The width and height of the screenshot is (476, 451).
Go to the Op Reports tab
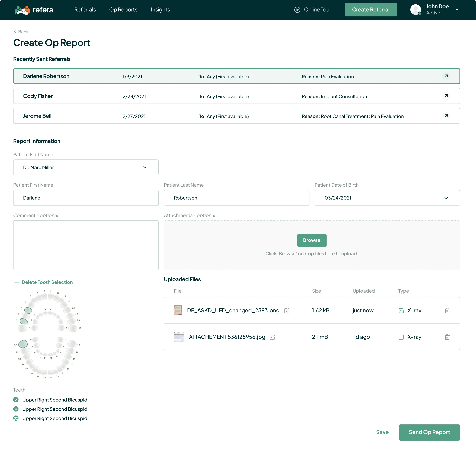123,10
